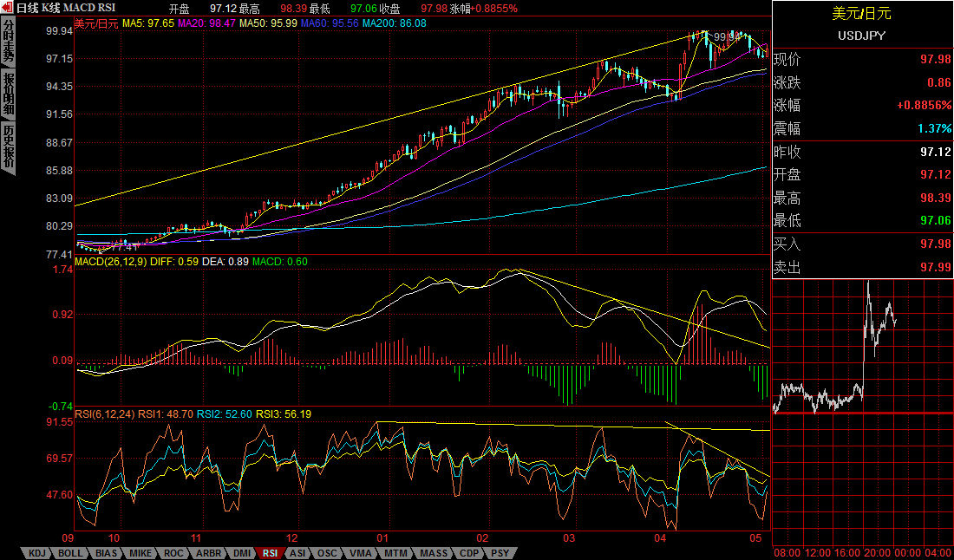Open the 历史报价 side tab
The height and width of the screenshot is (560, 954).
pos(8,147)
